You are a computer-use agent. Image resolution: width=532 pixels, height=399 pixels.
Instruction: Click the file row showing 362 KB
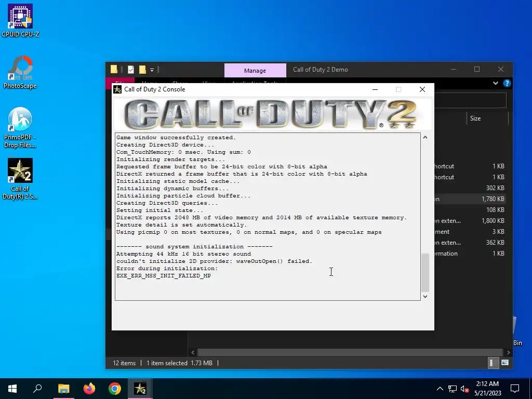pyautogui.click(x=470, y=243)
